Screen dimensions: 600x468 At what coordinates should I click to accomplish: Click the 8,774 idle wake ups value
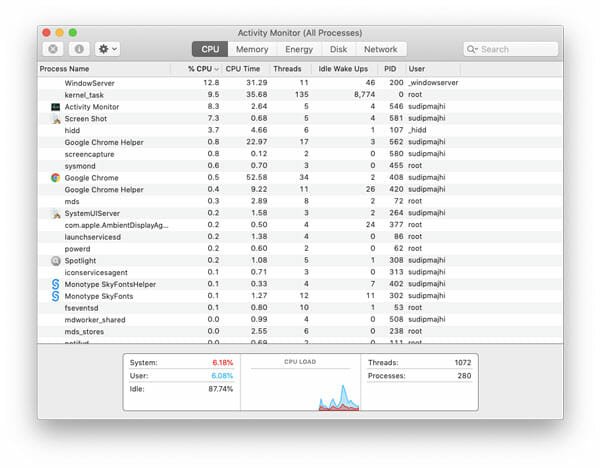[x=364, y=95]
